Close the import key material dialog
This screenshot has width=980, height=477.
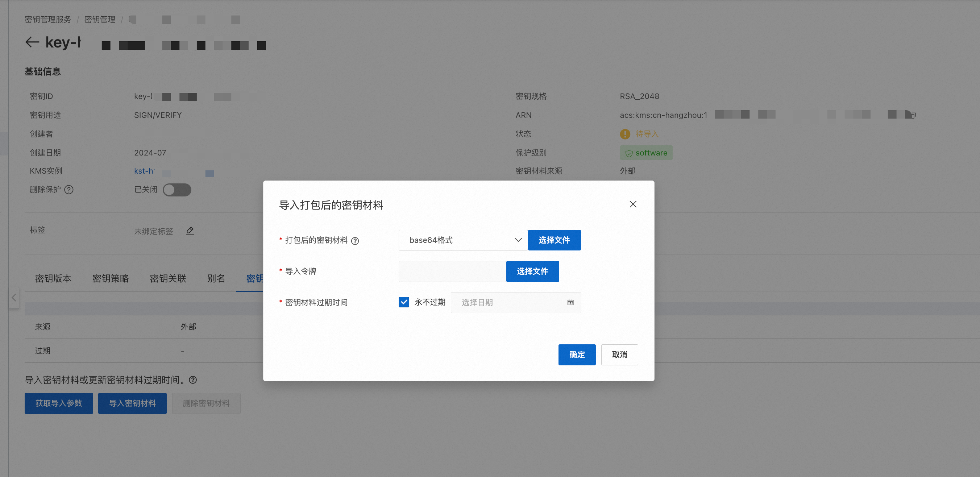coord(633,204)
